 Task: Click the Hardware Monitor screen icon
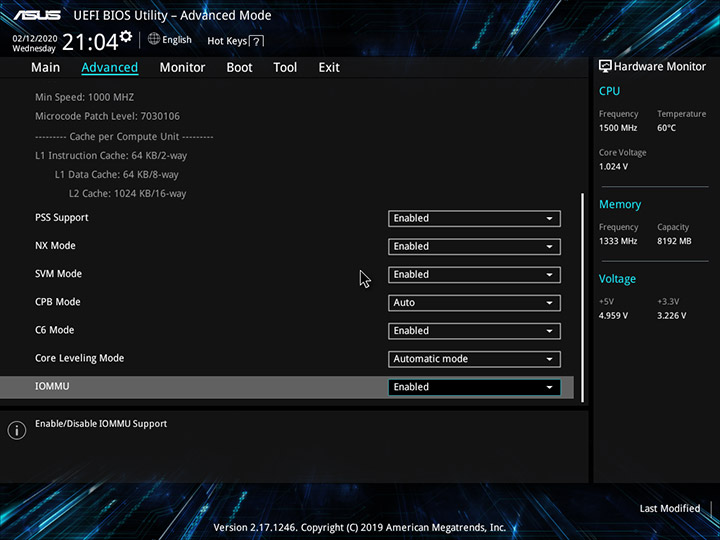point(605,66)
